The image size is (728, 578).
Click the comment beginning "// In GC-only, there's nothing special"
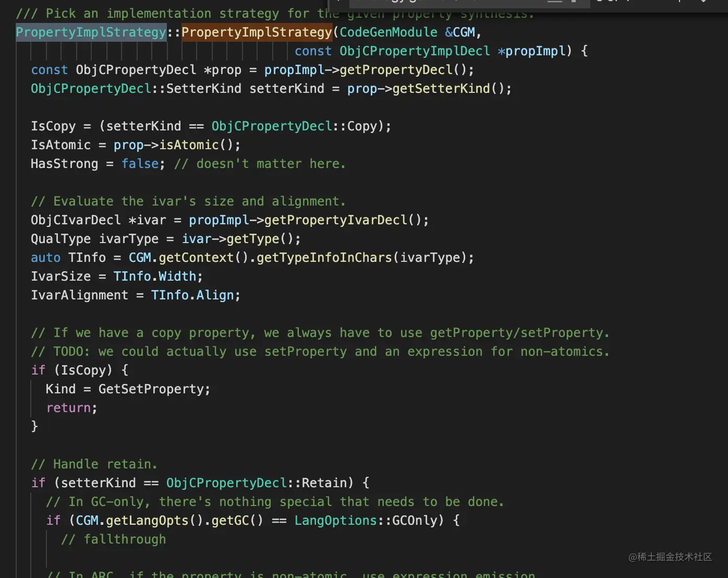pos(275,502)
